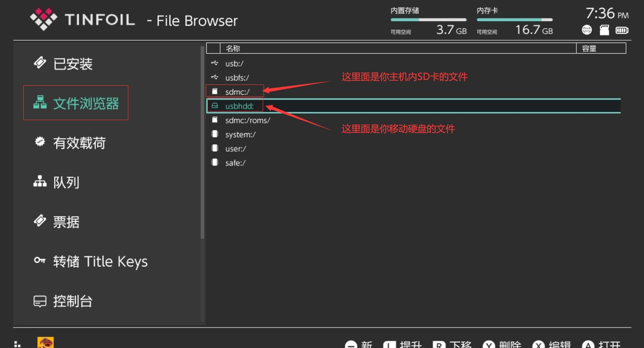Click the SD card status icon
644x348 pixels.
(x=604, y=30)
